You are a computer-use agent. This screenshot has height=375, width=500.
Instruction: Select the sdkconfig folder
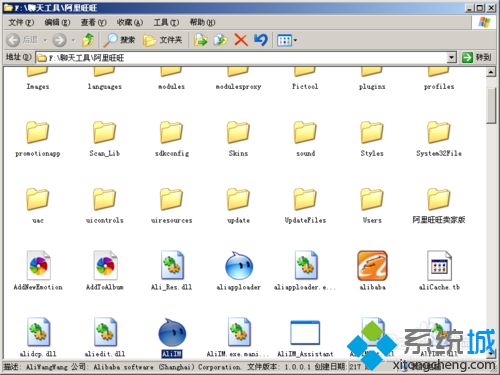pyautogui.click(x=171, y=139)
